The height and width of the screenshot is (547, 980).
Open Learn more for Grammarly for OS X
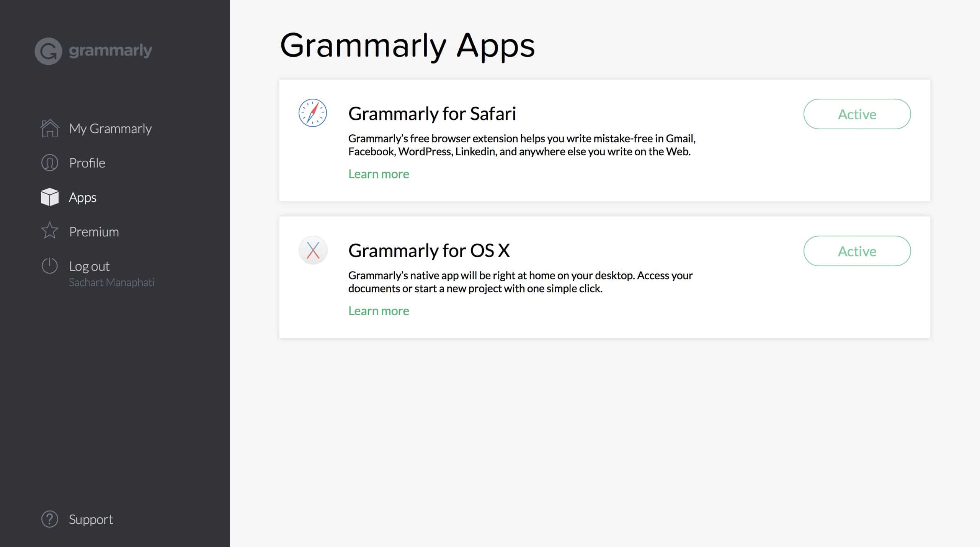point(379,311)
